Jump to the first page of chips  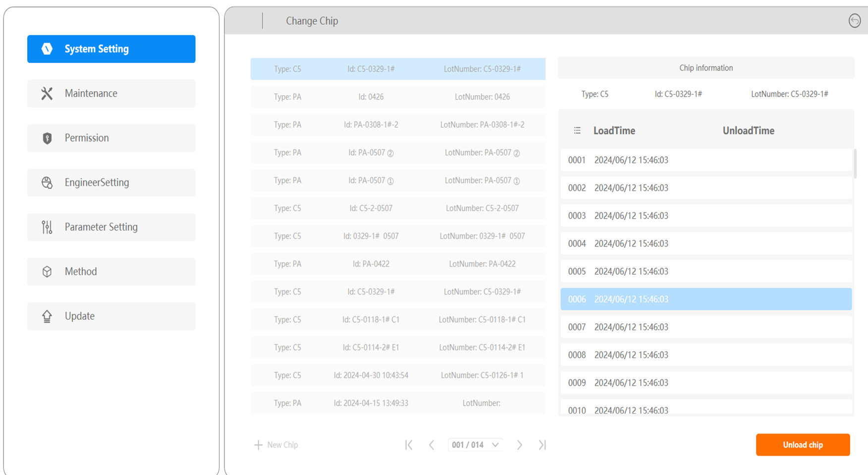click(x=409, y=445)
